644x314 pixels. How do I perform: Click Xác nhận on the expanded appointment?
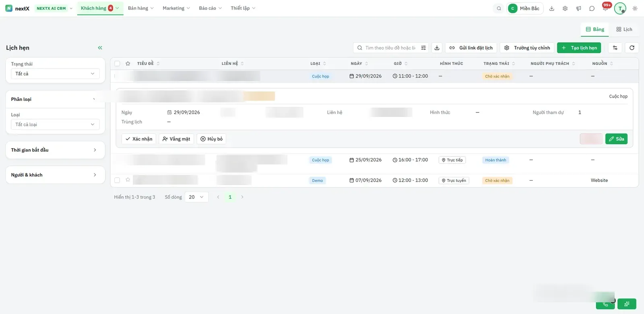[138, 139]
